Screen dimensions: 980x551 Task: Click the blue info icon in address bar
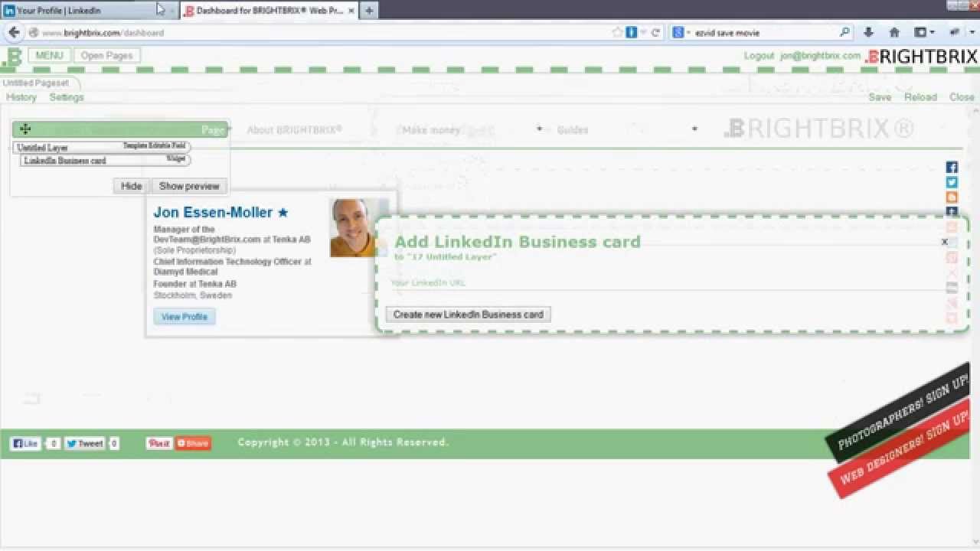click(x=632, y=33)
